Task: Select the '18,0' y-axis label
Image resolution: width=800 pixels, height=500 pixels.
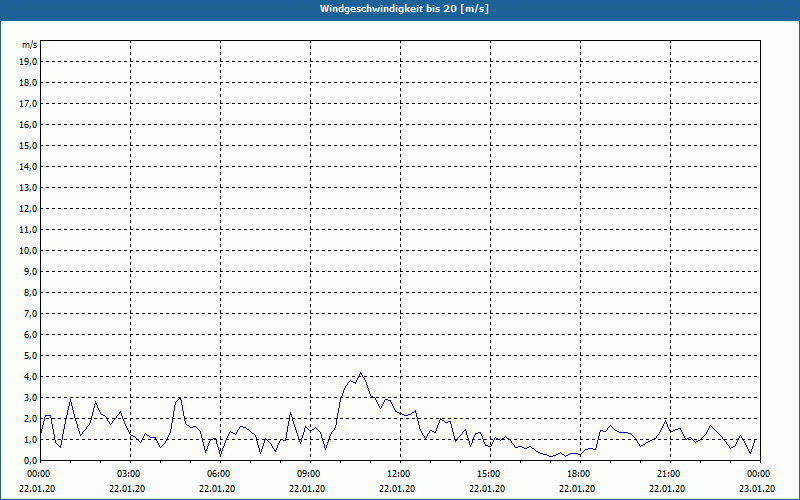Action: [29, 83]
